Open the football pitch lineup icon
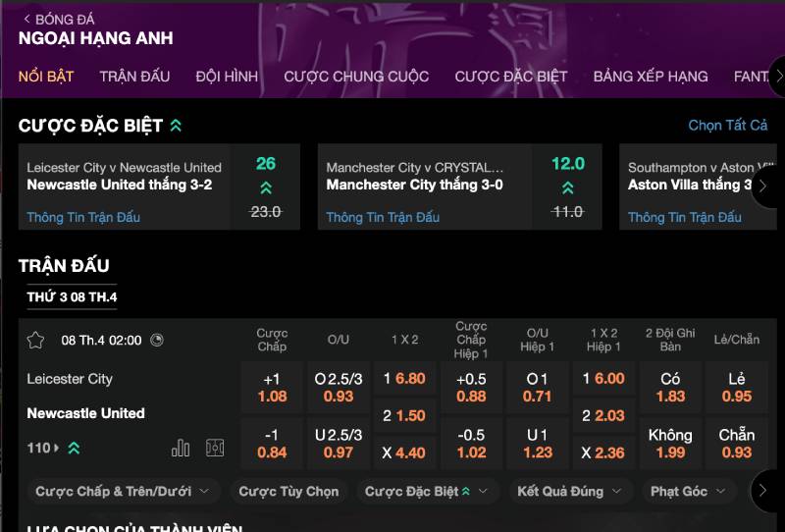 click(x=215, y=448)
